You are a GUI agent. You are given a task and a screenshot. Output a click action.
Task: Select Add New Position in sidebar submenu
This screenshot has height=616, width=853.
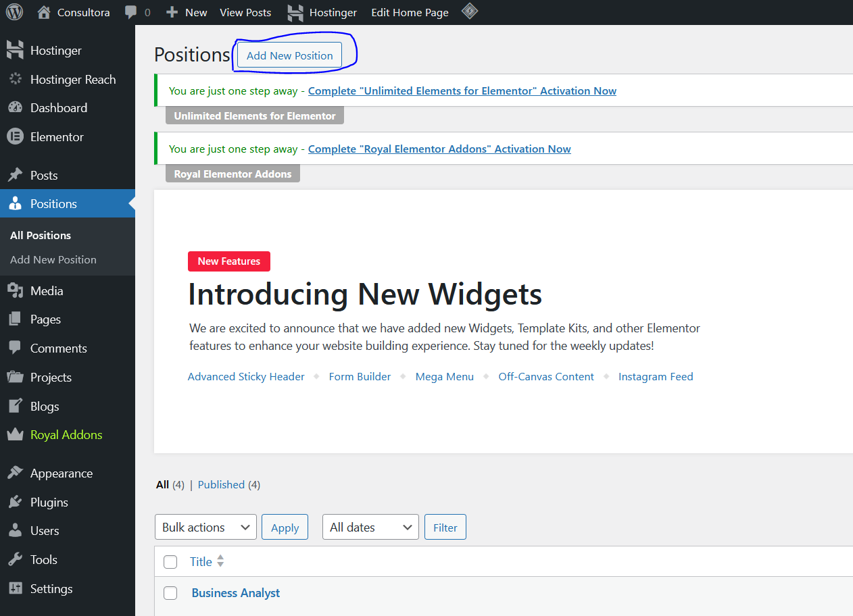tap(53, 259)
